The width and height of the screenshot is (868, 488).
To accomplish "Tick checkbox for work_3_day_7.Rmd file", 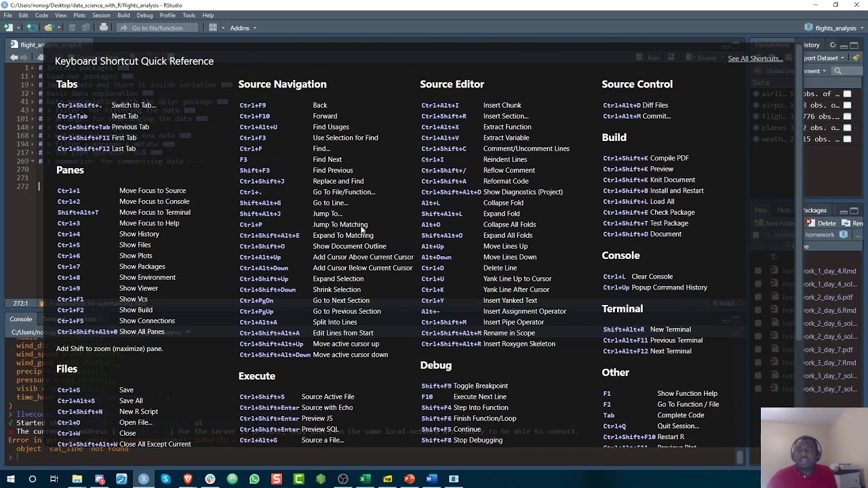I will [x=758, y=363].
